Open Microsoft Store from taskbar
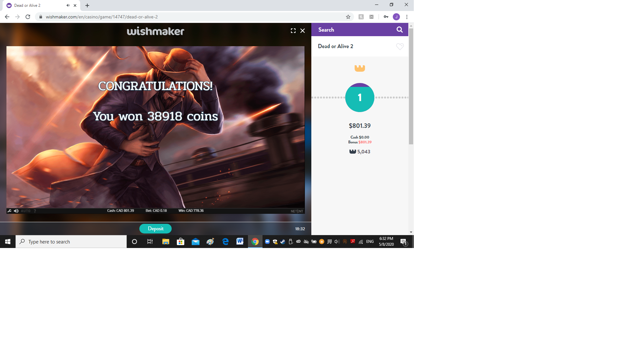The height and width of the screenshot is (362, 644). tap(181, 242)
